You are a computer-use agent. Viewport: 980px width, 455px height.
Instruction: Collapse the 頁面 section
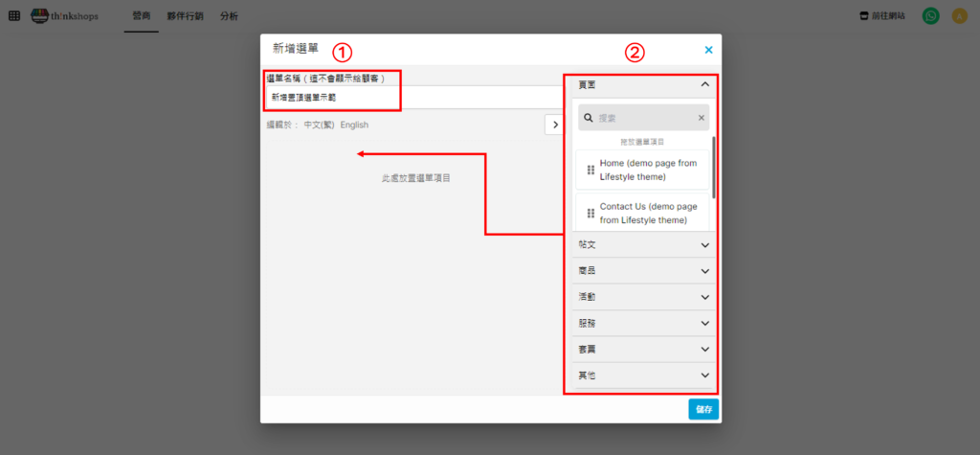click(705, 84)
